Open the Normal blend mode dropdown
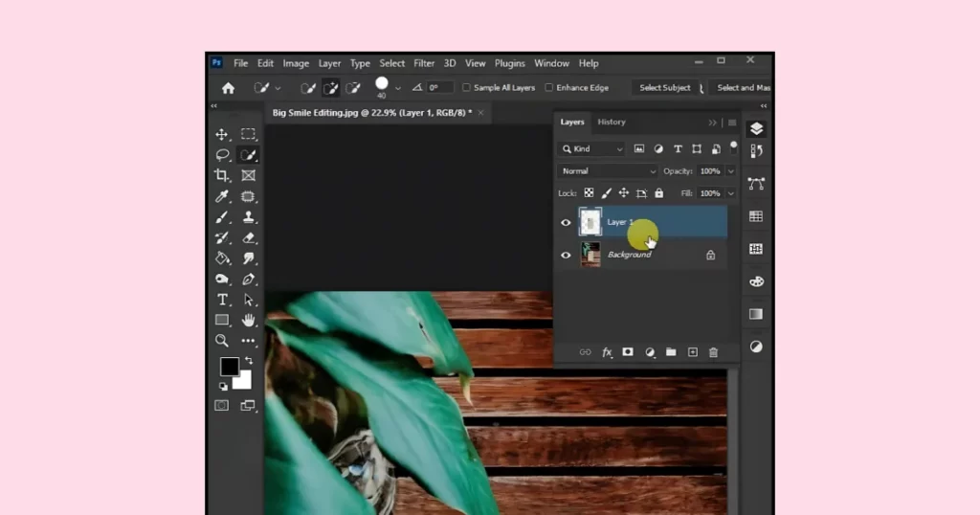This screenshot has height=515, width=980. pyautogui.click(x=608, y=171)
